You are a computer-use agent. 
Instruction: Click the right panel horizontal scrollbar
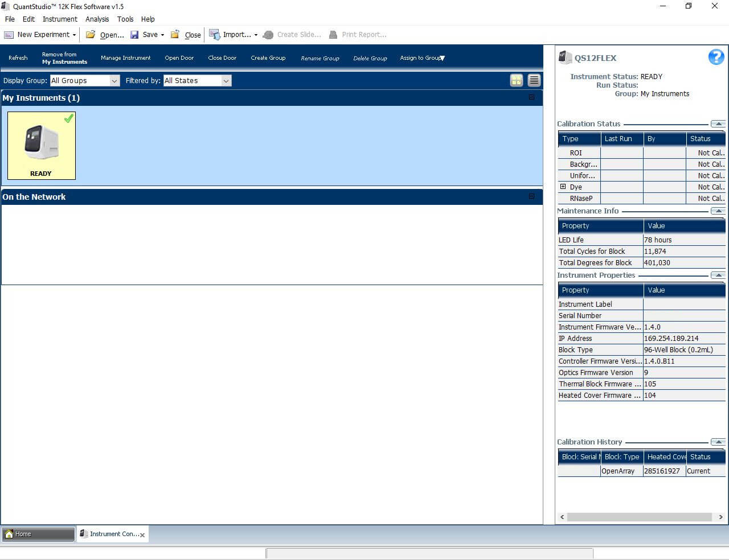tap(639, 517)
